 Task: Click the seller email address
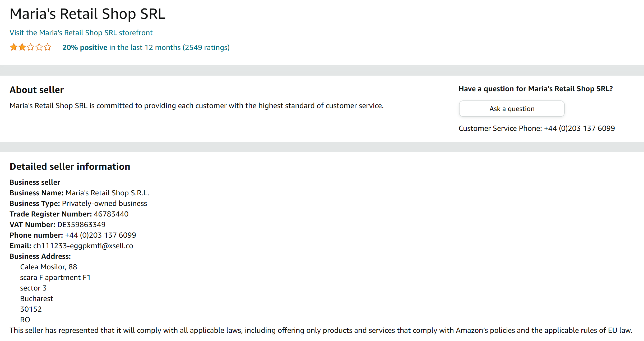coord(83,246)
